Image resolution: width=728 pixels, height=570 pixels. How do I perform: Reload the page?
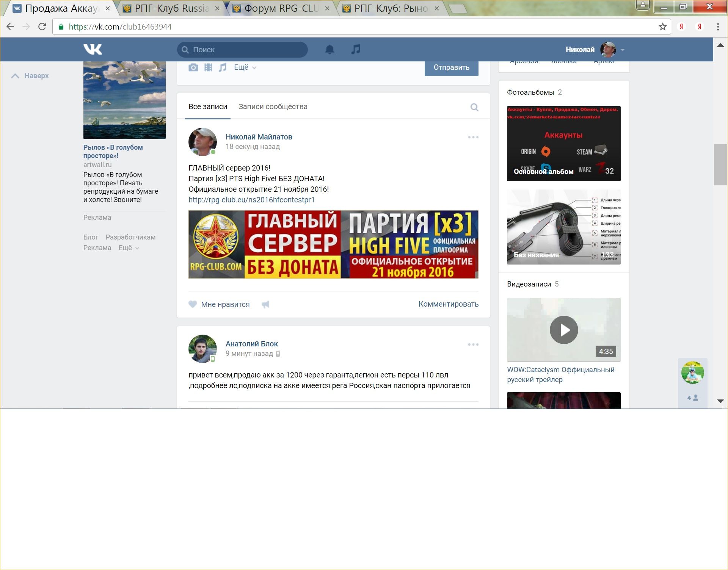tap(42, 27)
